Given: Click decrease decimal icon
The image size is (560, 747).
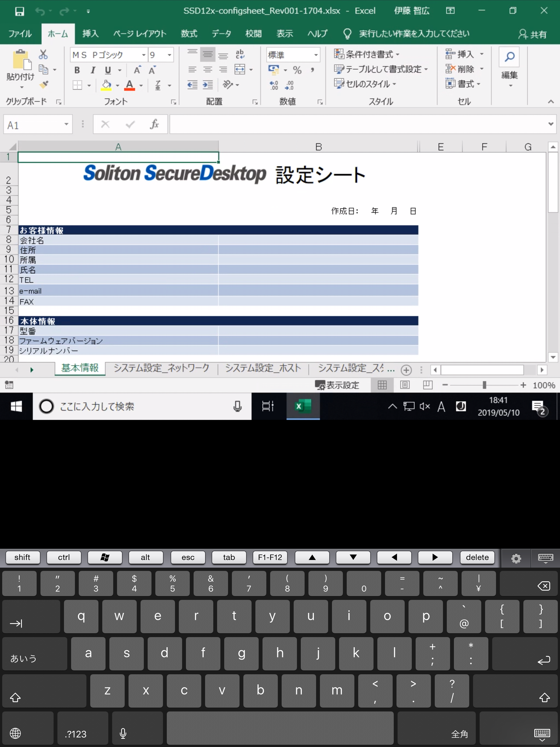Looking at the screenshot, I should pos(290,85).
